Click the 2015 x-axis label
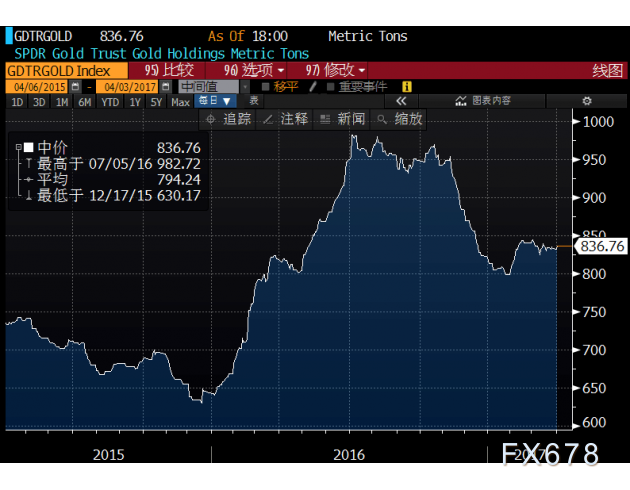The height and width of the screenshot is (490, 630). (x=108, y=455)
